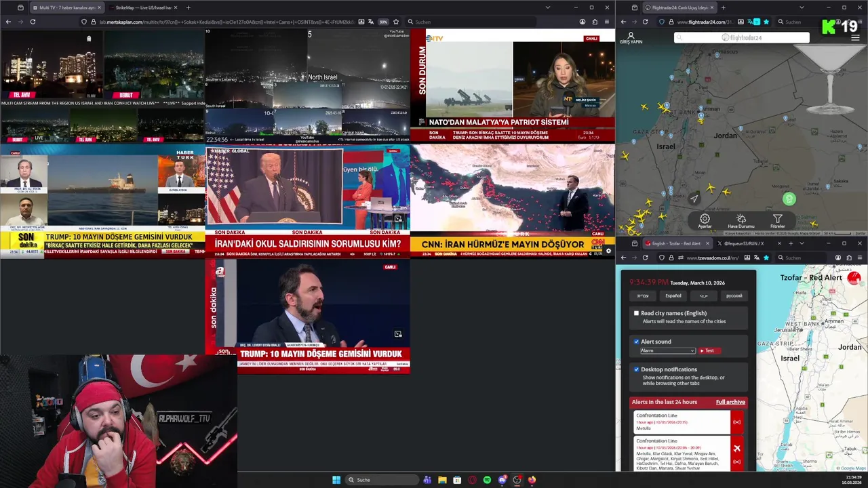Open File Explorer from taskbar
This screenshot has width=868, height=488.
(442, 480)
